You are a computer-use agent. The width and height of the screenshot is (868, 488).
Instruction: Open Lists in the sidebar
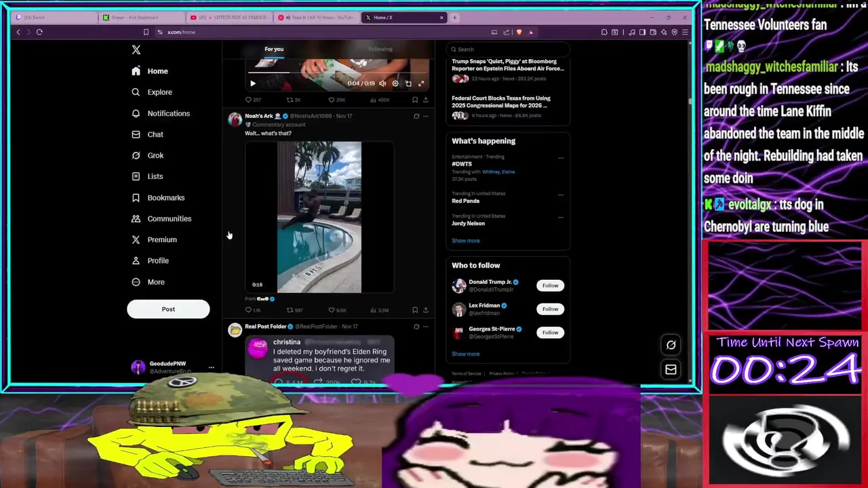146,176
